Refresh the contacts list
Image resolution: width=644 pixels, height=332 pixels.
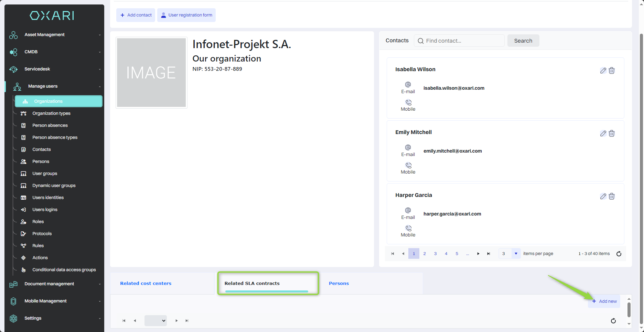coord(619,254)
